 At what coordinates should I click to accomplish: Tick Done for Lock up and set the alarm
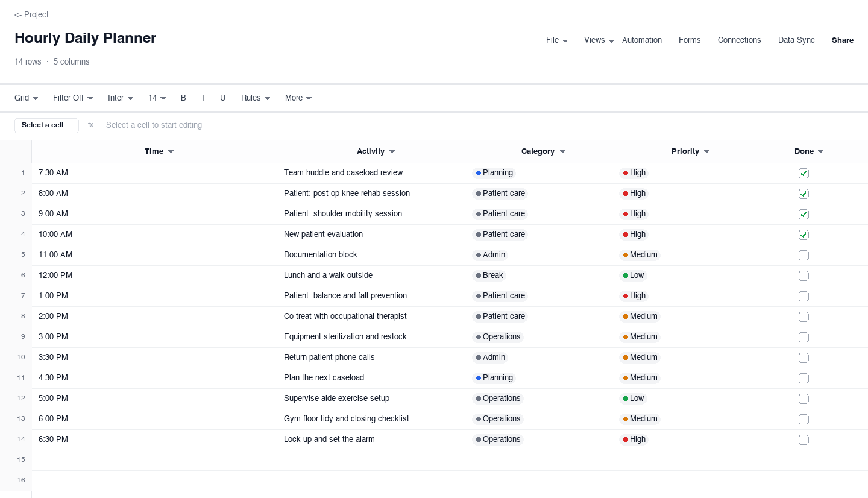pyautogui.click(x=804, y=440)
